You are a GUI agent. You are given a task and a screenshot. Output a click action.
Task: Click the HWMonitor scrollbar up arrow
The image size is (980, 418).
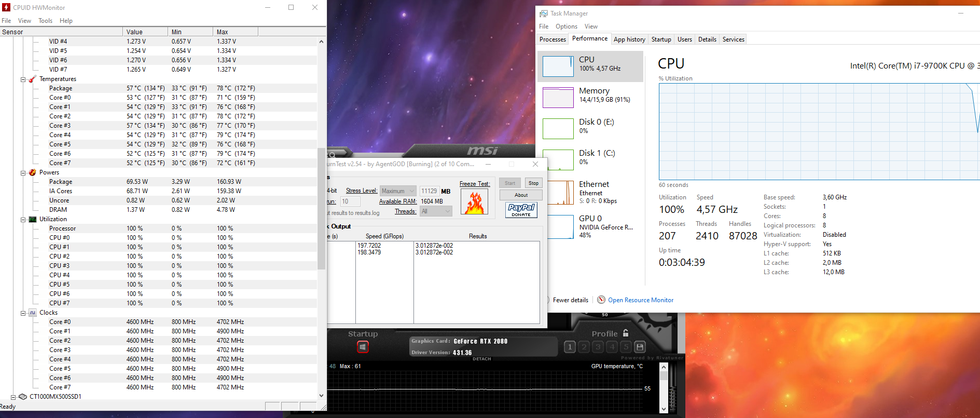(x=321, y=42)
